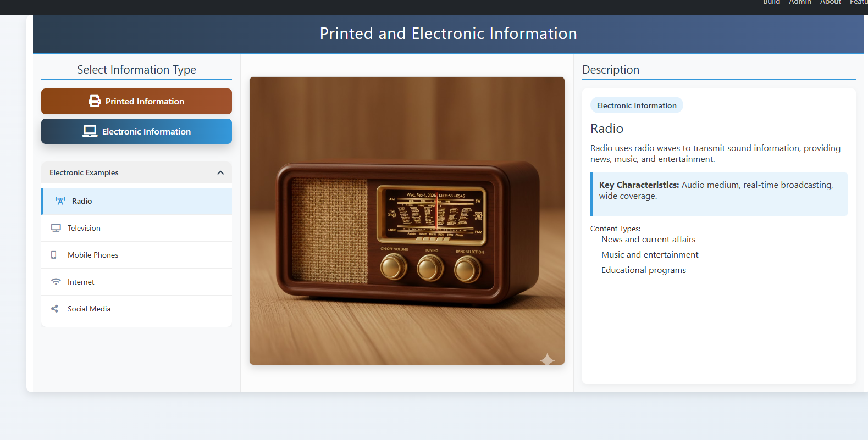The width and height of the screenshot is (868, 440).
Task: Click the Electronic Examples header label
Action: 84,172
